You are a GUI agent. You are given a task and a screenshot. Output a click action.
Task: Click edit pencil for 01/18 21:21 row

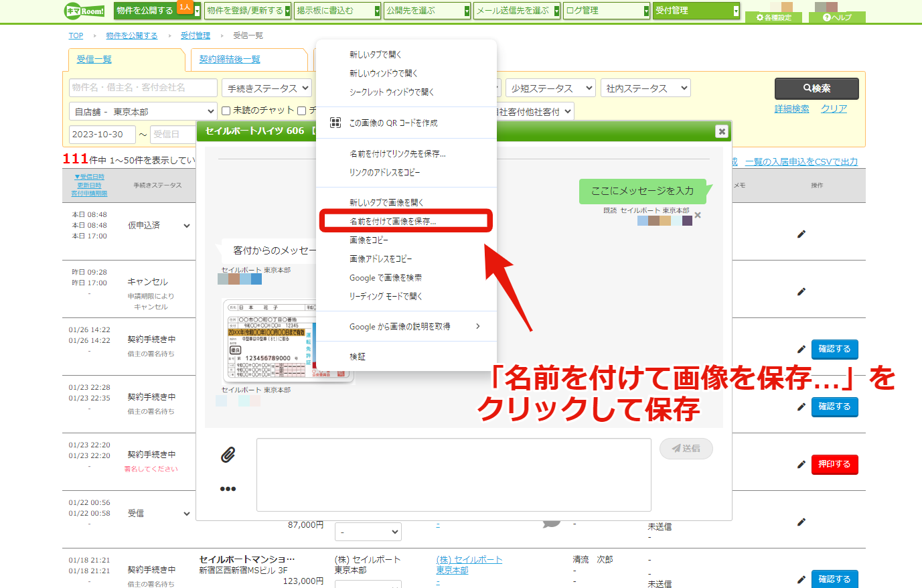pyautogui.click(x=801, y=579)
